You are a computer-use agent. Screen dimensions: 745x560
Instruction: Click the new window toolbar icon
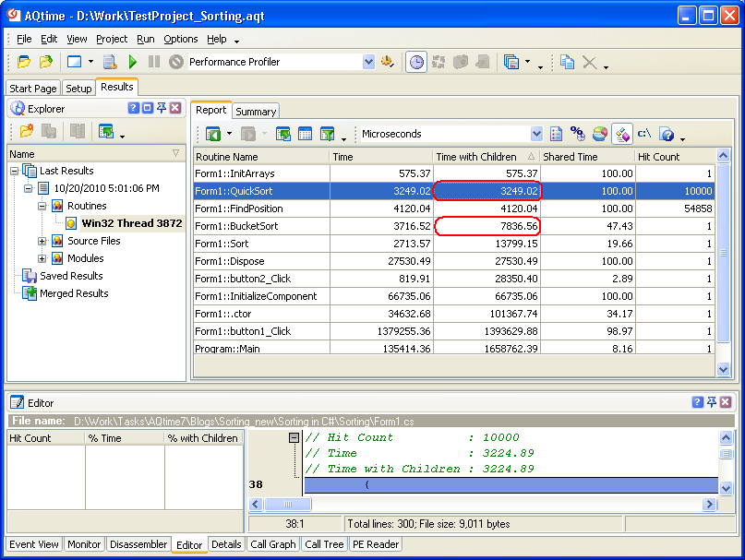click(x=74, y=62)
